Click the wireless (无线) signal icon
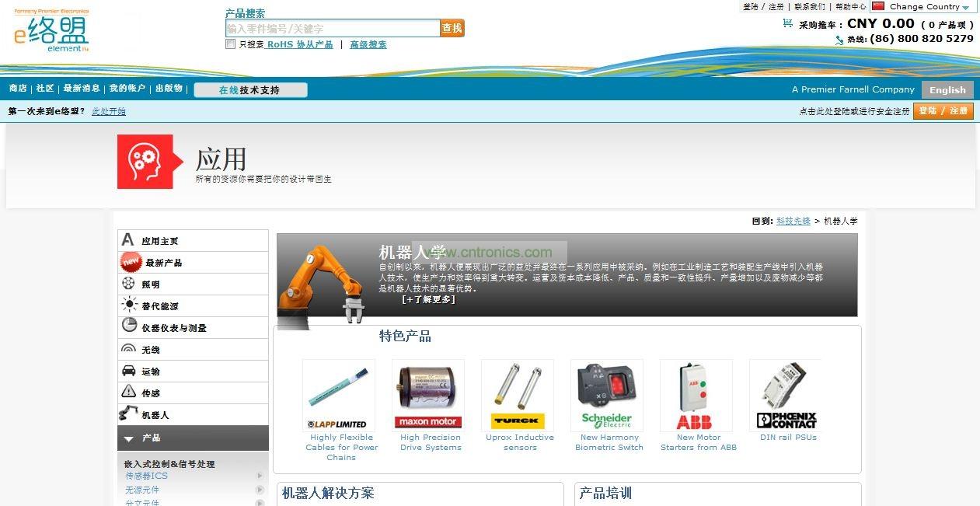This screenshot has height=506, width=980. 129,349
